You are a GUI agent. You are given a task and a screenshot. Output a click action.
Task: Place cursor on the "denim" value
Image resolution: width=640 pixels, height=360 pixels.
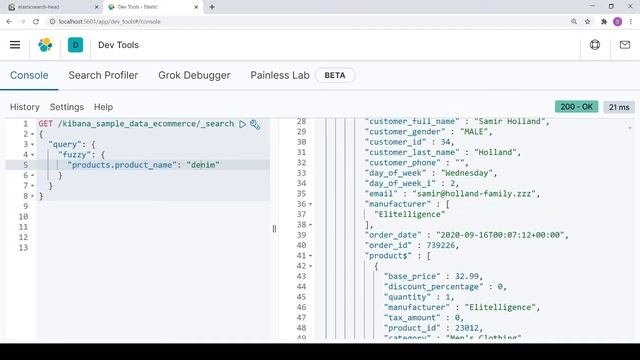[203, 165]
